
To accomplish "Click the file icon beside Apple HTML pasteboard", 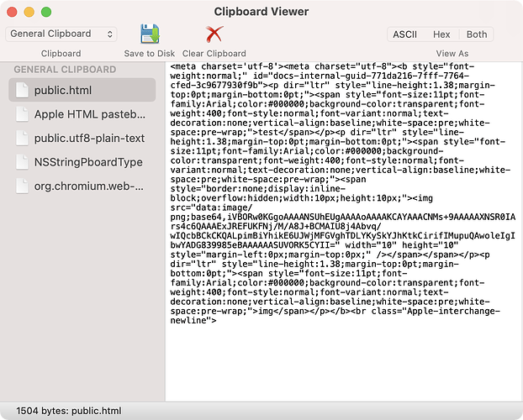I will click(22, 114).
